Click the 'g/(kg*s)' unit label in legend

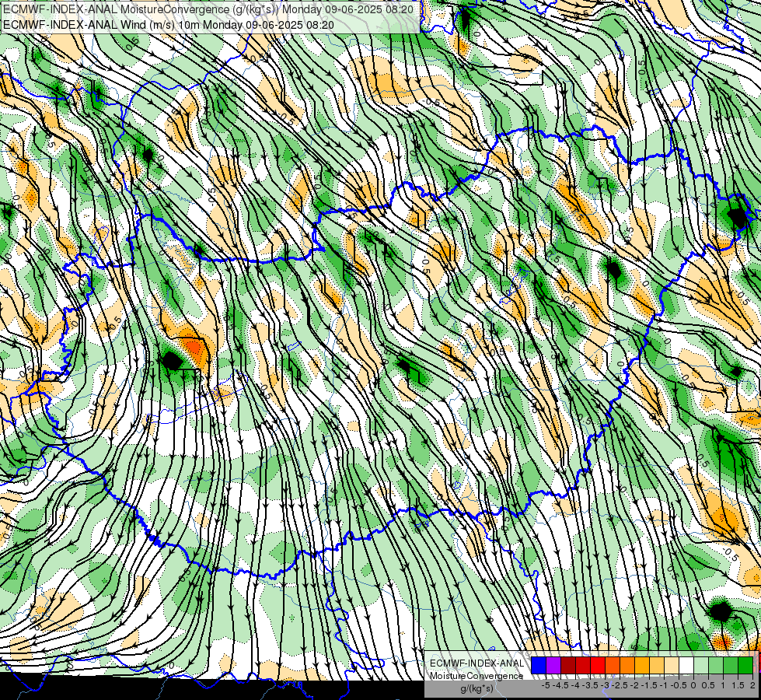477,689
